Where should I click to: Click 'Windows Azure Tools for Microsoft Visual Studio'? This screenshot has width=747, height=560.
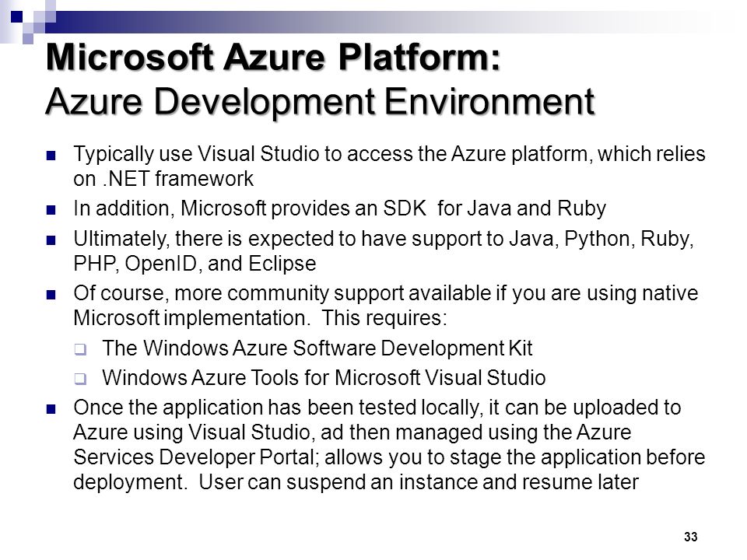pyautogui.click(x=324, y=378)
